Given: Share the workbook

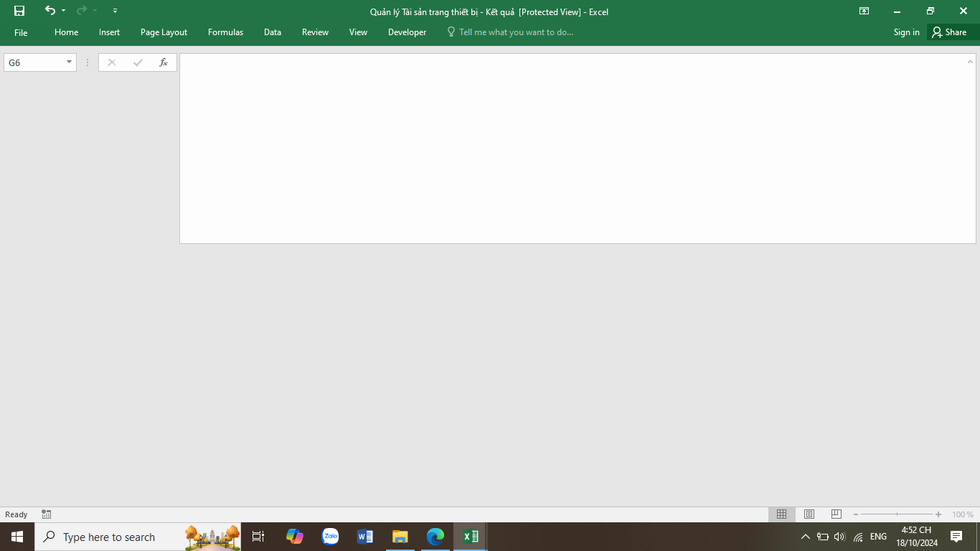Looking at the screenshot, I should coord(949,32).
